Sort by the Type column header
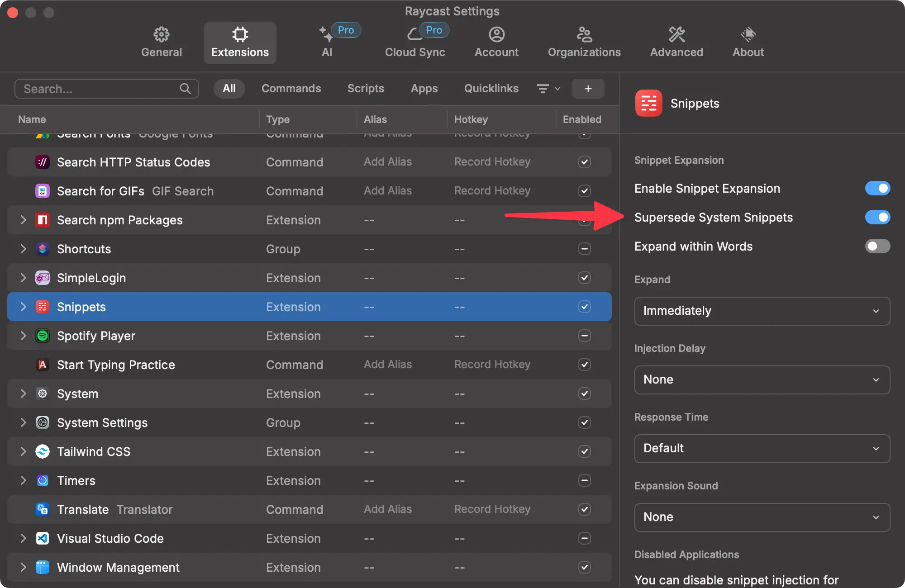Image resolution: width=905 pixels, height=588 pixels. (278, 119)
